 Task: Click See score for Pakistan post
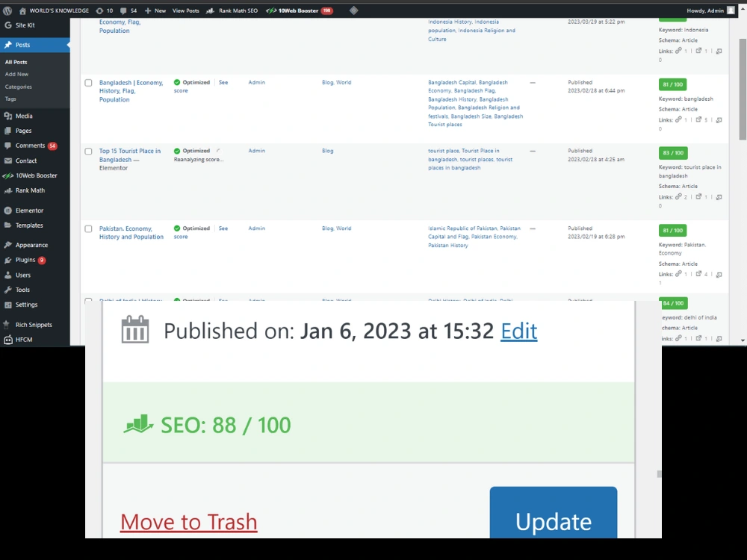223,228
